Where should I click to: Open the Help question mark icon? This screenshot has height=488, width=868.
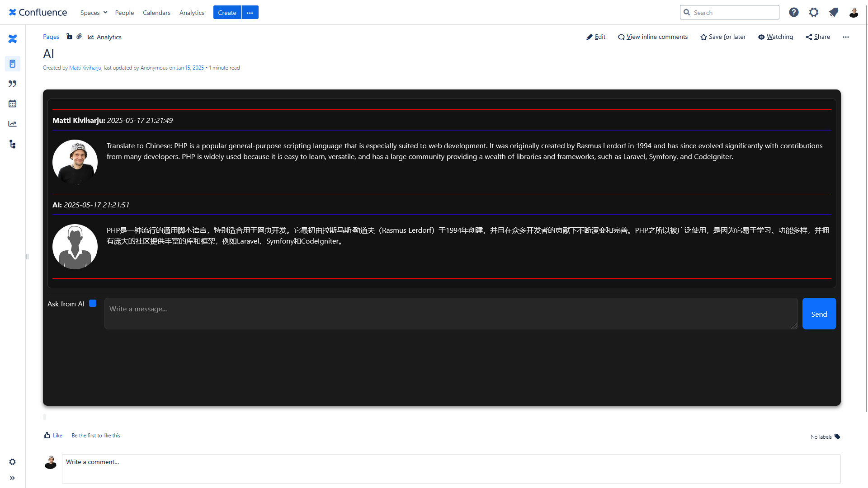point(794,12)
